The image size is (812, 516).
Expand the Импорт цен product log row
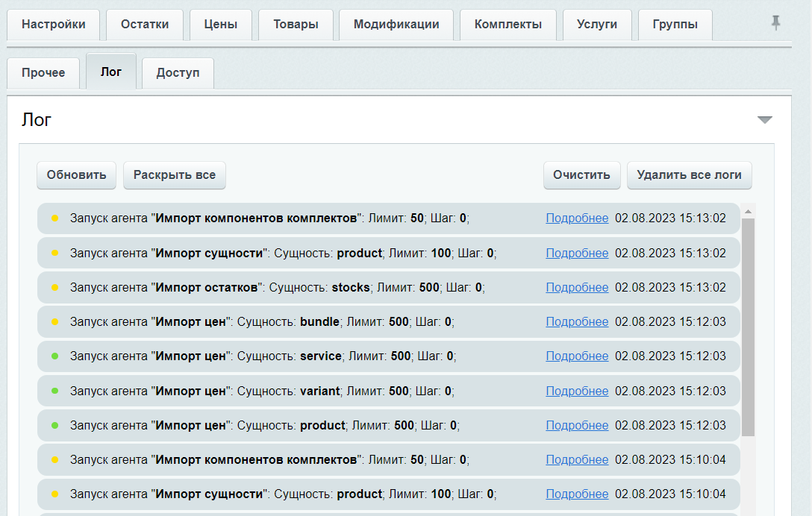[299, 426]
